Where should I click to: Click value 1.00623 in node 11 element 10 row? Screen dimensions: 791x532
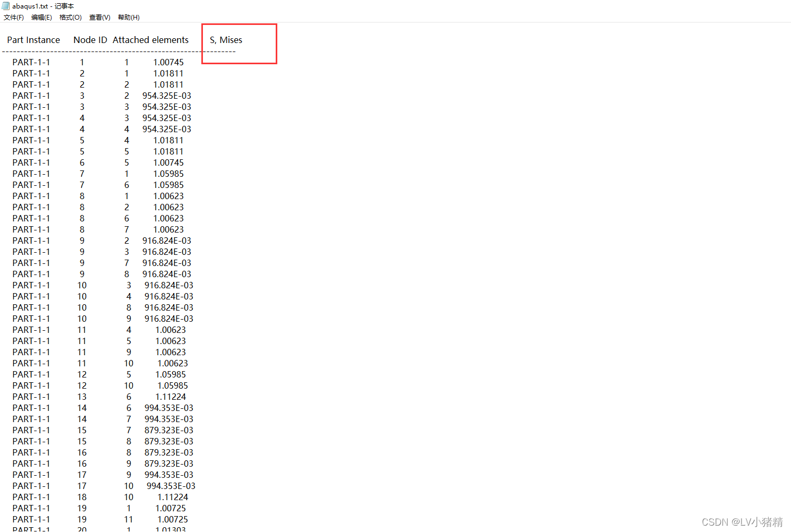pos(173,363)
